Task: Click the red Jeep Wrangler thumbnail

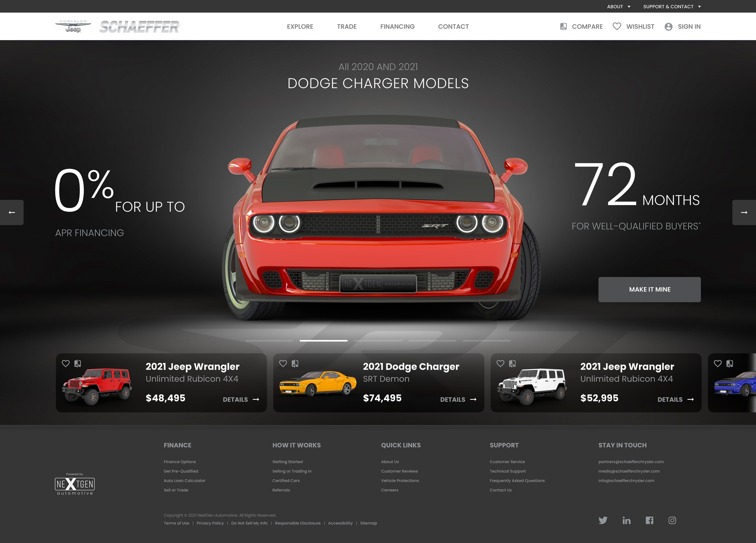Action: (97, 386)
